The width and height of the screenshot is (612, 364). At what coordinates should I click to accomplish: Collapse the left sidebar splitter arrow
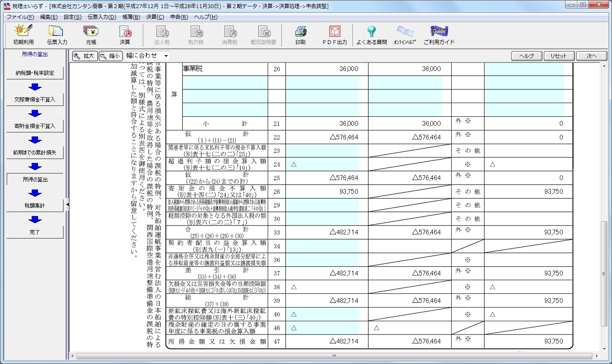tap(67, 205)
